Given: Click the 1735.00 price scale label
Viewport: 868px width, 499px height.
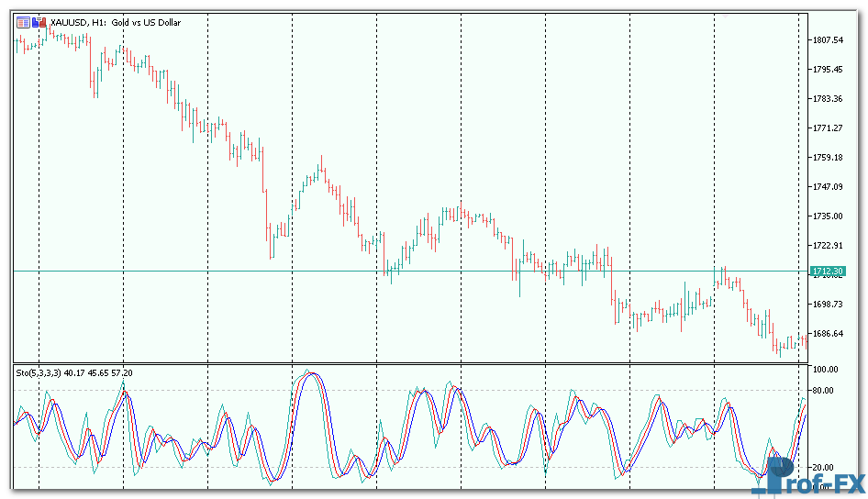Looking at the screenshot, I should (828, 216).
